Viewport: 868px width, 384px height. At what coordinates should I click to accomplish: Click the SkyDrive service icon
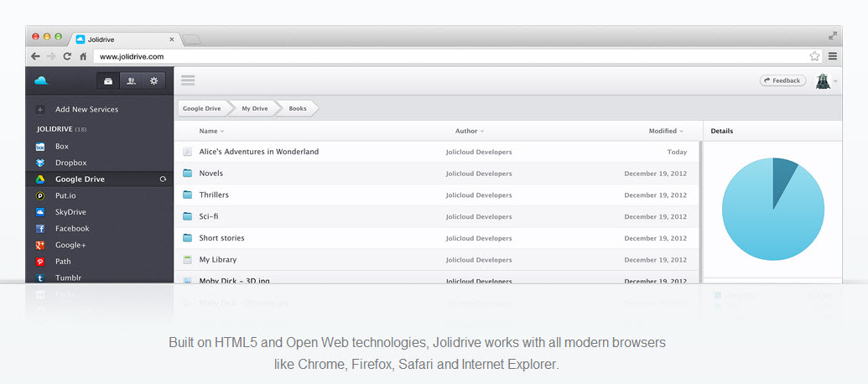(40, 212)
